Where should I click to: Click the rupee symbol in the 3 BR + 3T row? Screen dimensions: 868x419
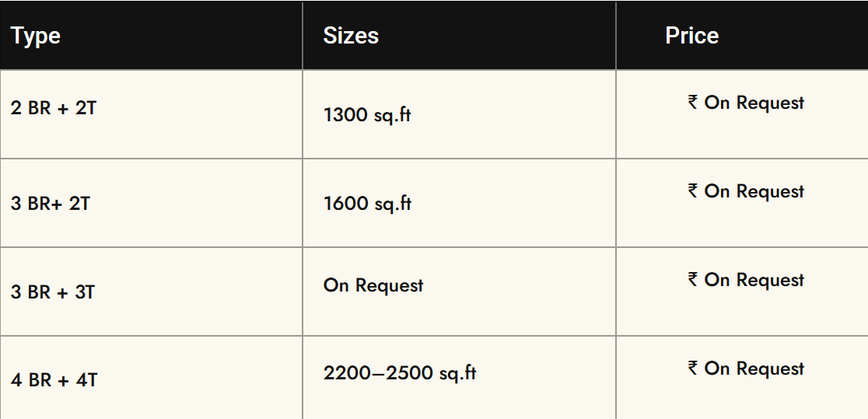(x=693, y=279)
